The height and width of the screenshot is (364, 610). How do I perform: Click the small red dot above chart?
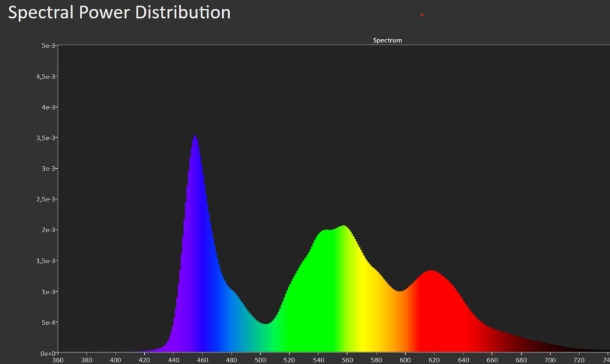coord(422,15)
